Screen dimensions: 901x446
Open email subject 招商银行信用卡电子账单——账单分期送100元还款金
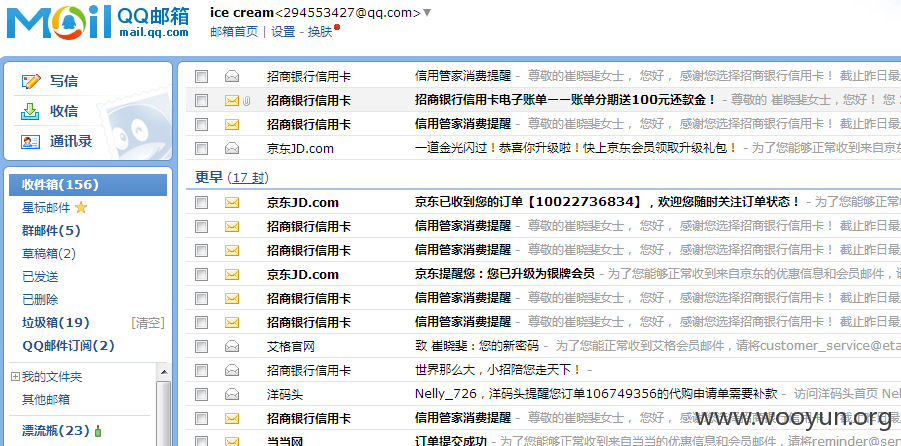click(565, 100)
